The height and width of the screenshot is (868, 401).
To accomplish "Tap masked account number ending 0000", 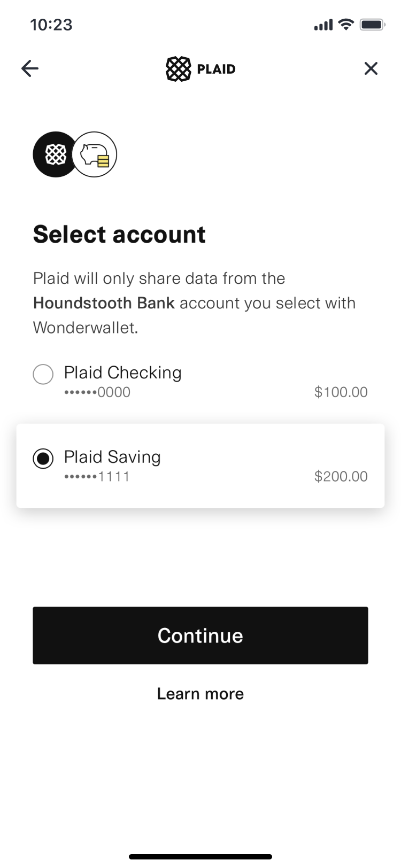I will (x=97, y=392).
